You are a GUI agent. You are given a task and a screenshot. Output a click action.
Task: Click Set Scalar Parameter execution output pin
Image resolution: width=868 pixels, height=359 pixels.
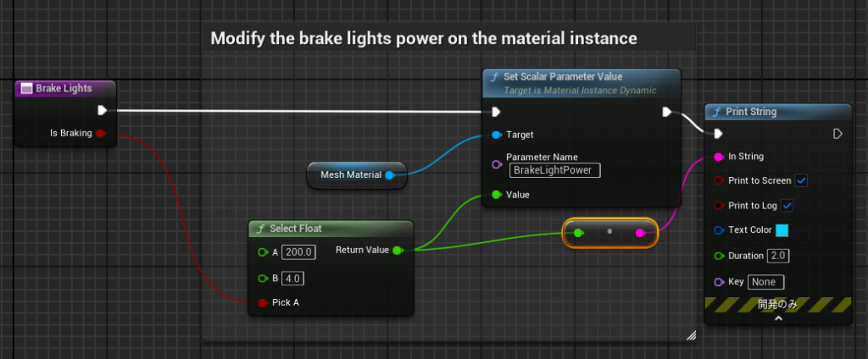point(667,111)
